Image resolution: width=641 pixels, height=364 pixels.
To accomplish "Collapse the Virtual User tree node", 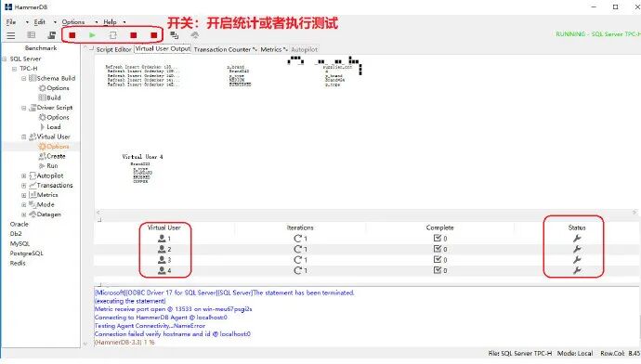I will [24, 136].
